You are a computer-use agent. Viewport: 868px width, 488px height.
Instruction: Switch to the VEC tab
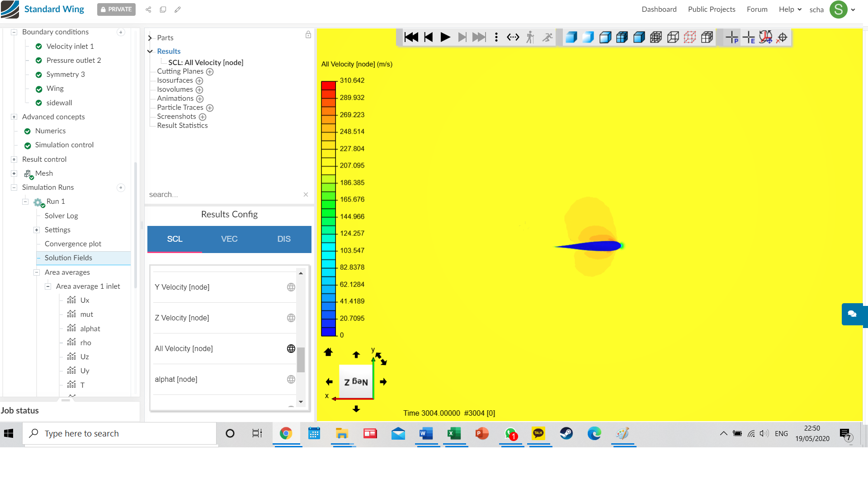pos(229,239)
